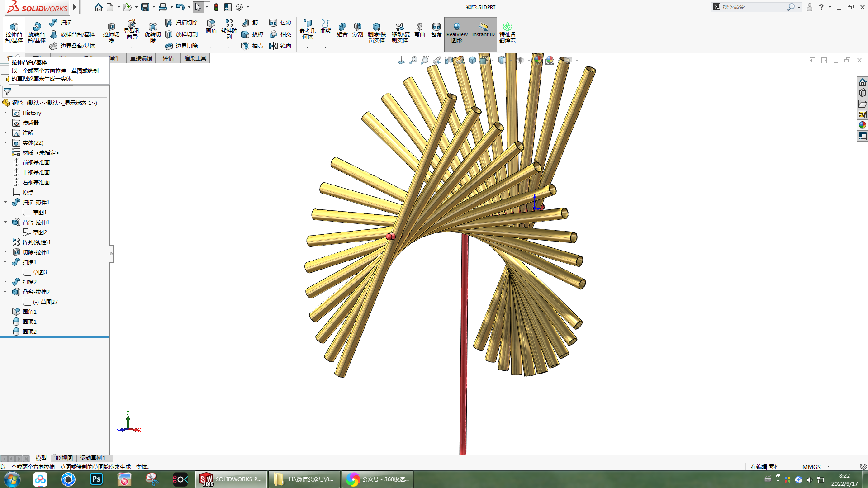Viewport: 868px width, 488px height.
Task: Click the Intersect (相交) tool
Action: (280, 34)
